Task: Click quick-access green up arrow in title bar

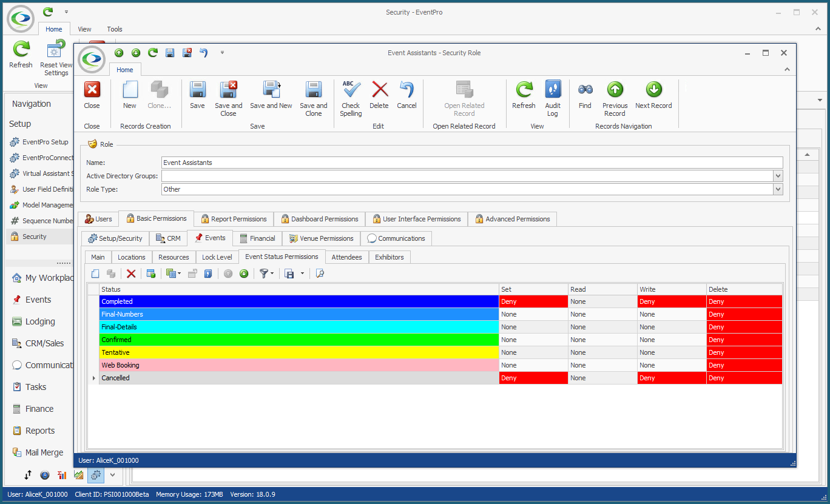Action: pyautogui.click(x=119, y=53)
